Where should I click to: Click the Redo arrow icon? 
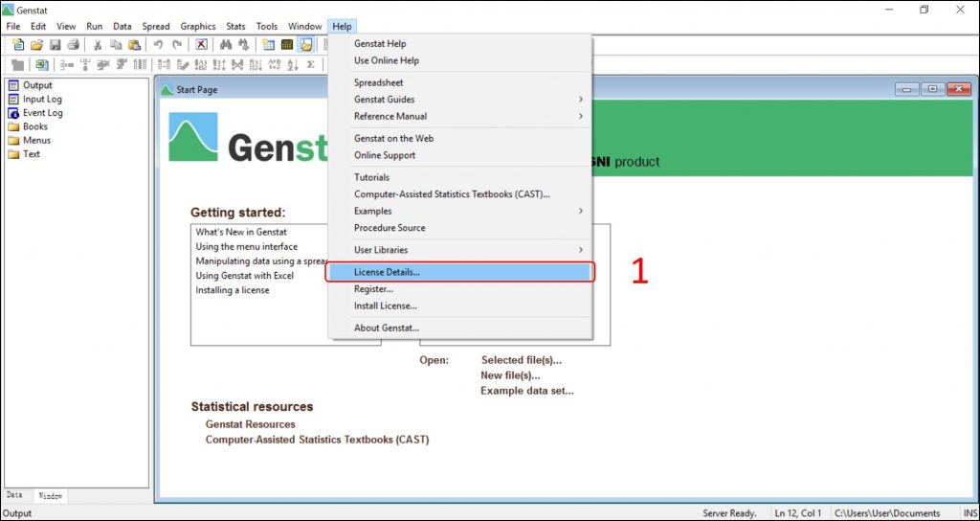tap(177, 44)
